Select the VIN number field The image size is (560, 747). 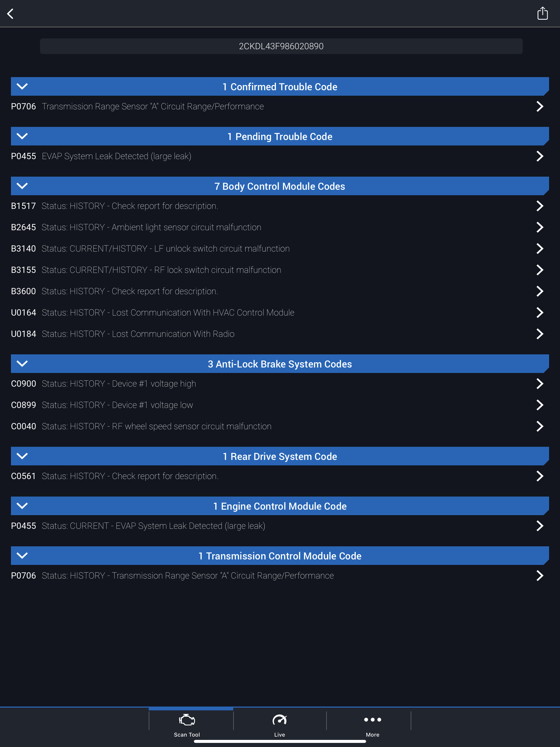(281, 46)
